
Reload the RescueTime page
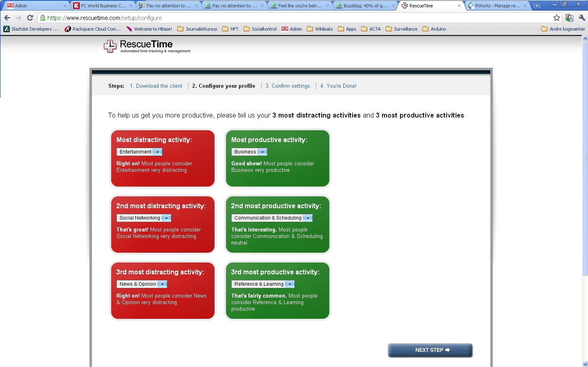pyautogui.click(x=30, y=18)
